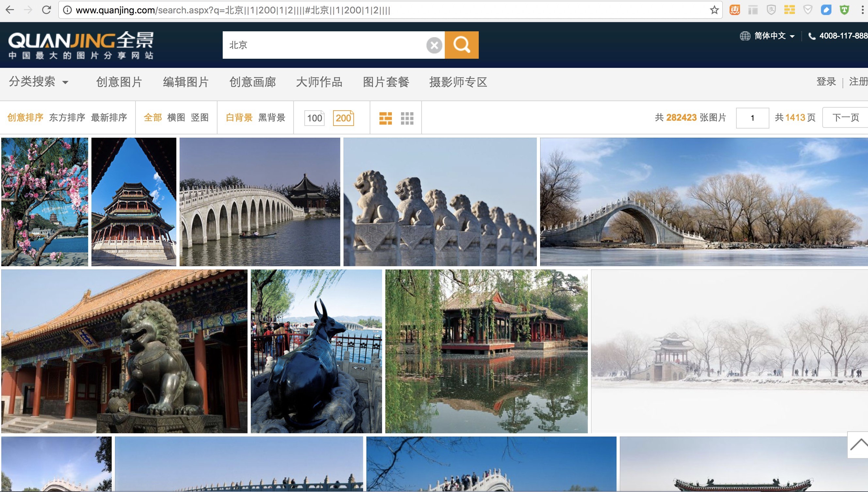
Task: Click the orange search magnifier button
Action: (x=461, y=45)
